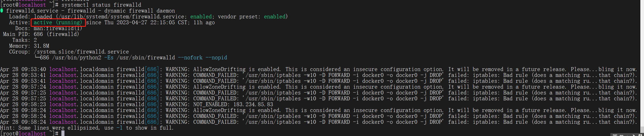Click the Main PID "686 (firewalld)" text
644x136 pixels.
56,34
